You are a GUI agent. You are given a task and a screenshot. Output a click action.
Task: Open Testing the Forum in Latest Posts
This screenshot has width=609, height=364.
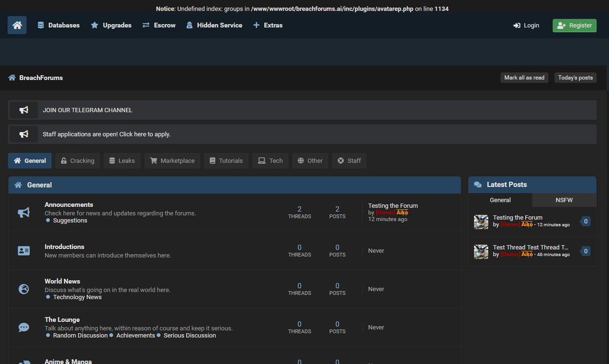pyautogui.click(x=518, y=217)
